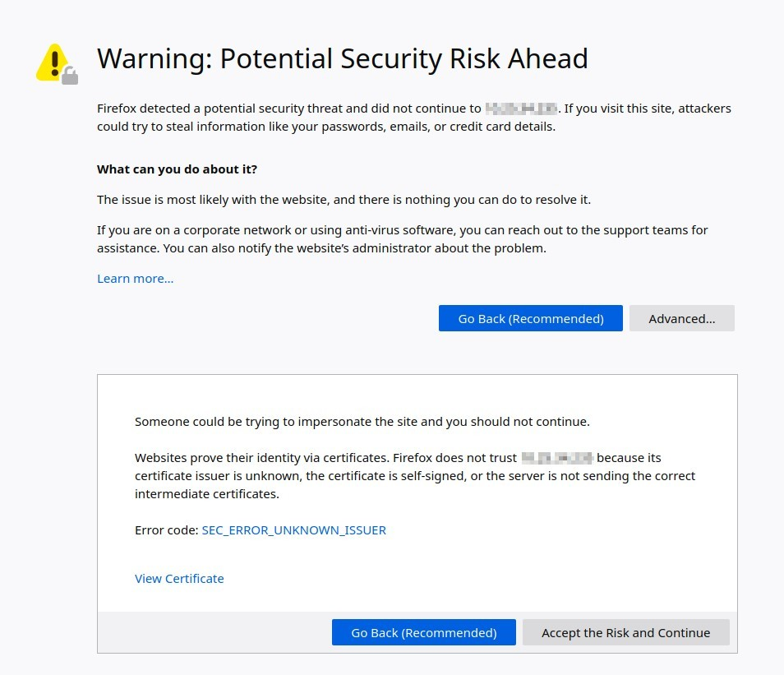Click blurred hostname after "Firefox does not trust"

[x=557, y=458]
